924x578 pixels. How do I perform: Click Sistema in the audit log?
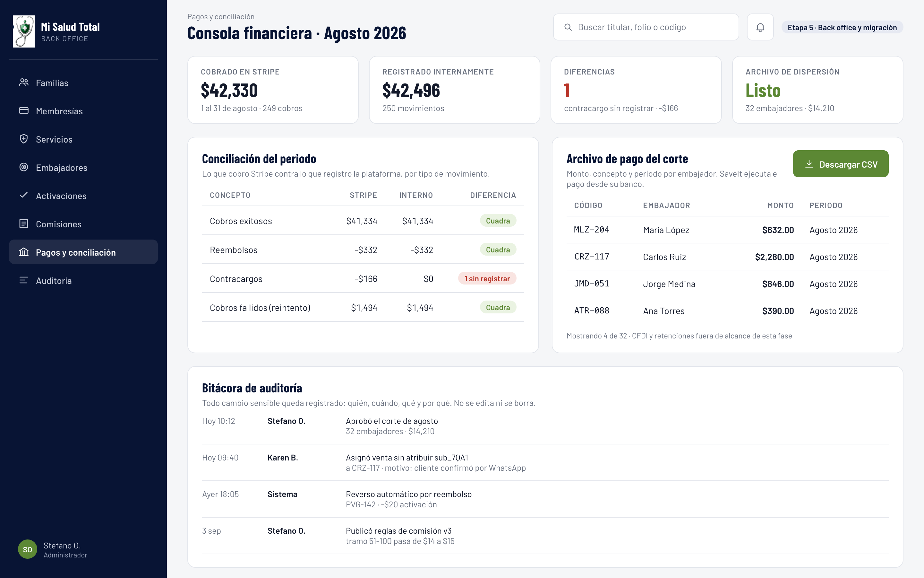(282, 494)
